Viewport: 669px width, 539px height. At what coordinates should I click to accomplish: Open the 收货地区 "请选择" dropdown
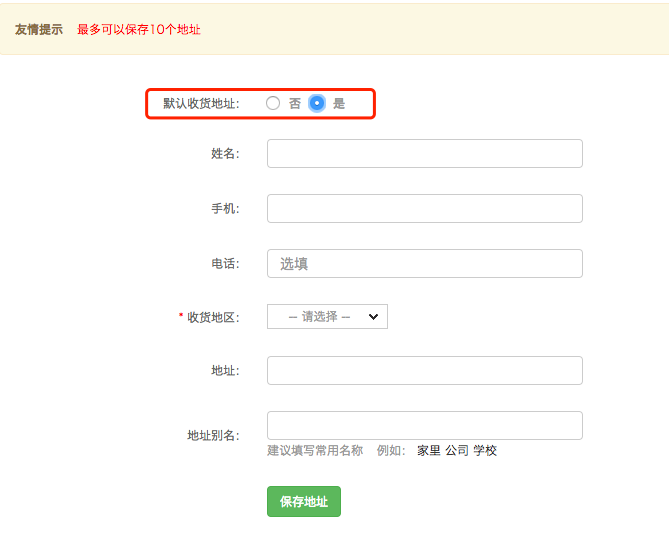pos(327,317)
